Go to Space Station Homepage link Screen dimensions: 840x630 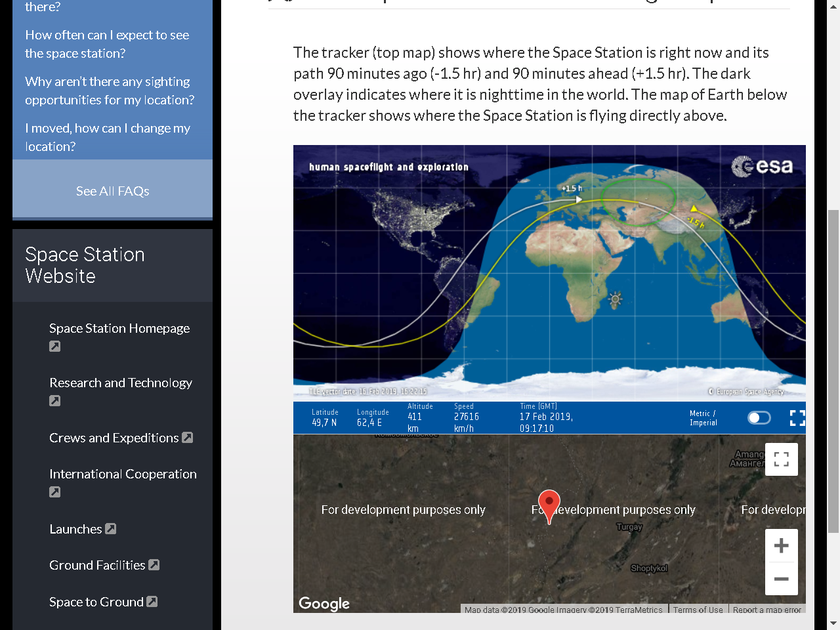(x=119, y=328)
